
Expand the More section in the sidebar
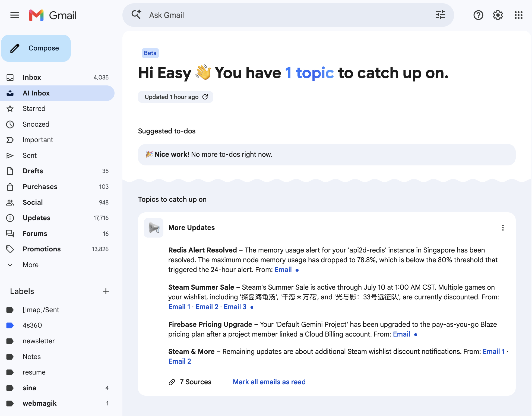pos(57,265)
